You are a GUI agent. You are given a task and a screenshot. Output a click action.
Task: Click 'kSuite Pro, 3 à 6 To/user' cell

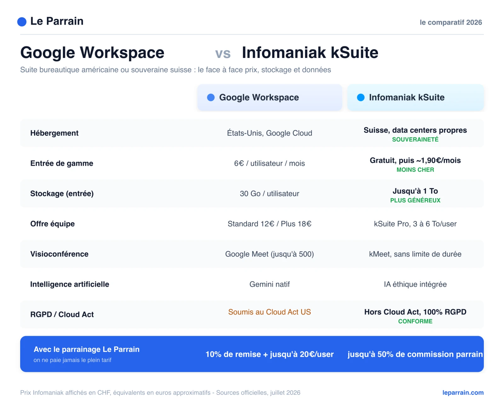(415, 224)
